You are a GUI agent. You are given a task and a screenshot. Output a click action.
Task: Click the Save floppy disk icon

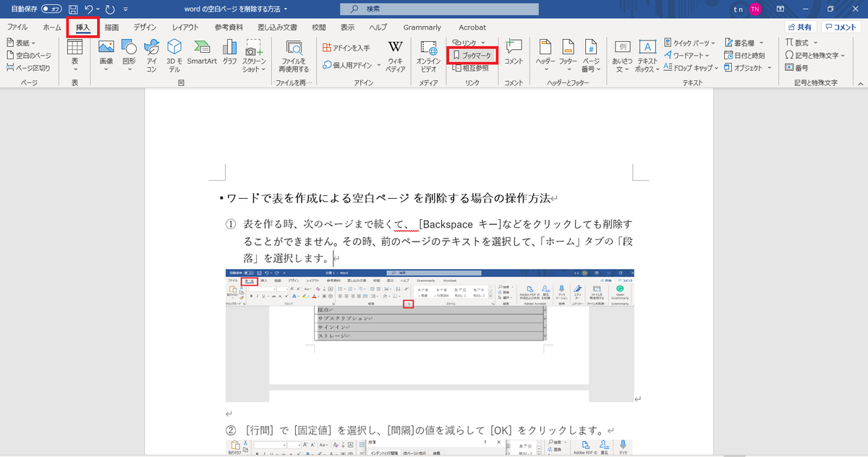point(73,9)
